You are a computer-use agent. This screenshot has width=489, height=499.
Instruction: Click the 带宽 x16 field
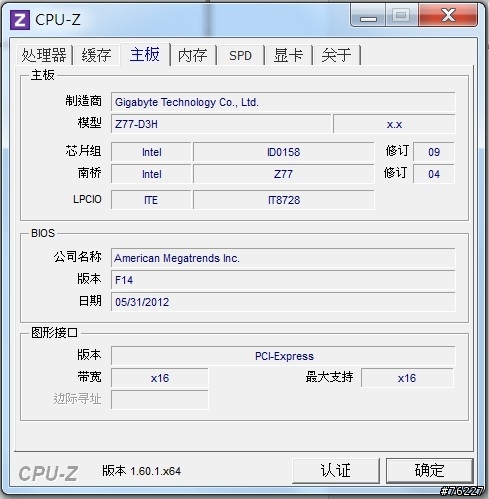click(160, 378)
